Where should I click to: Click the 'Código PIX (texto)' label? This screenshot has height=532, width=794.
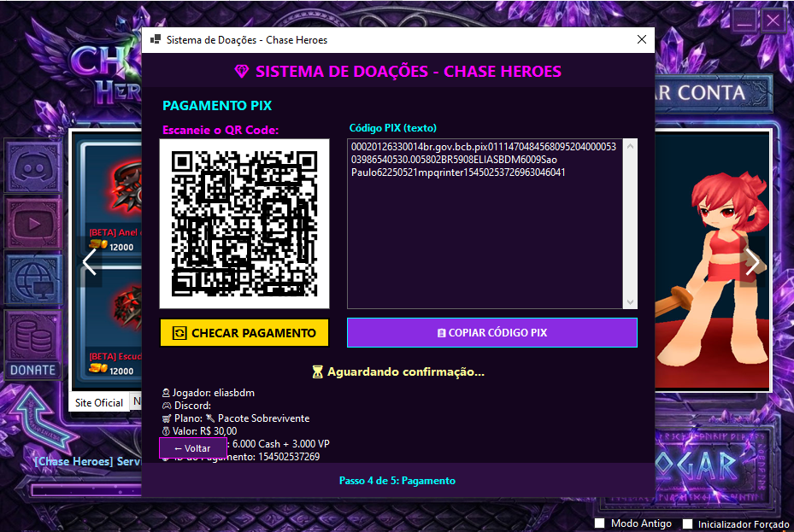point(393,128)
